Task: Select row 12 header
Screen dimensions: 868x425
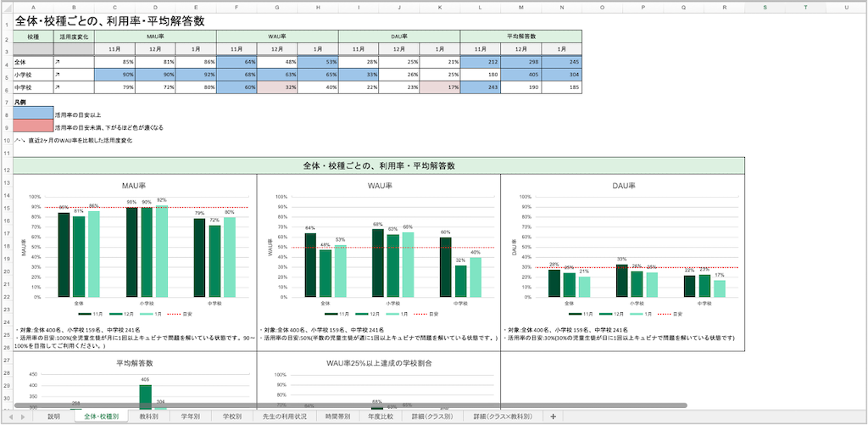Action: point(6,165)
